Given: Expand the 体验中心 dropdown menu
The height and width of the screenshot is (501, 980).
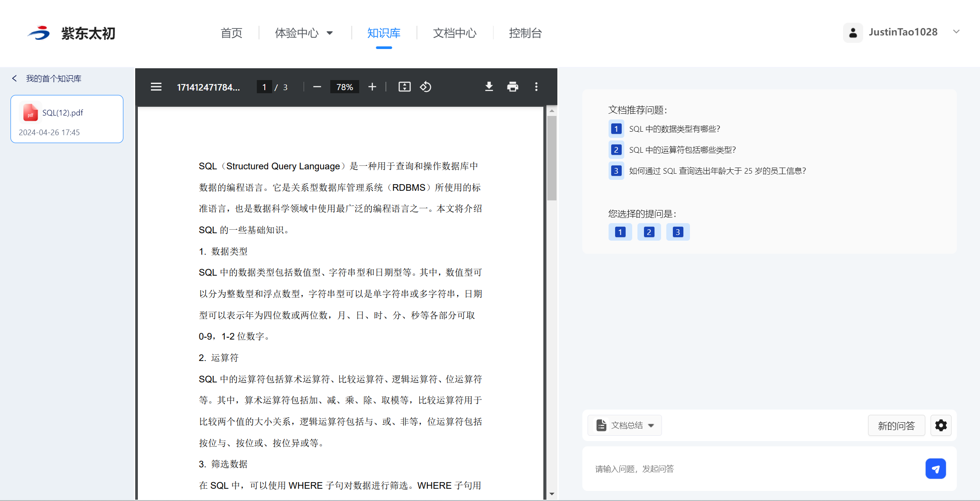Looking at the screenshot, I should tap(304, 33).
